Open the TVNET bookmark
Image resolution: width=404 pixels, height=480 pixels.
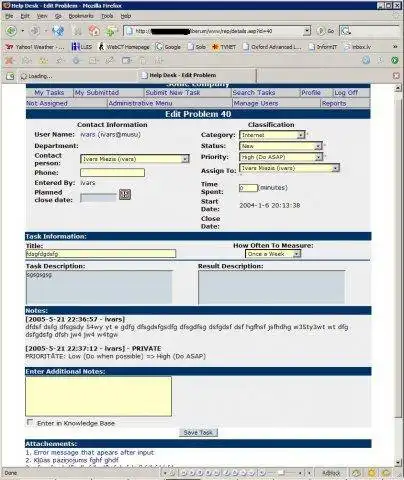pyautogui.click(x=224, y=47)
